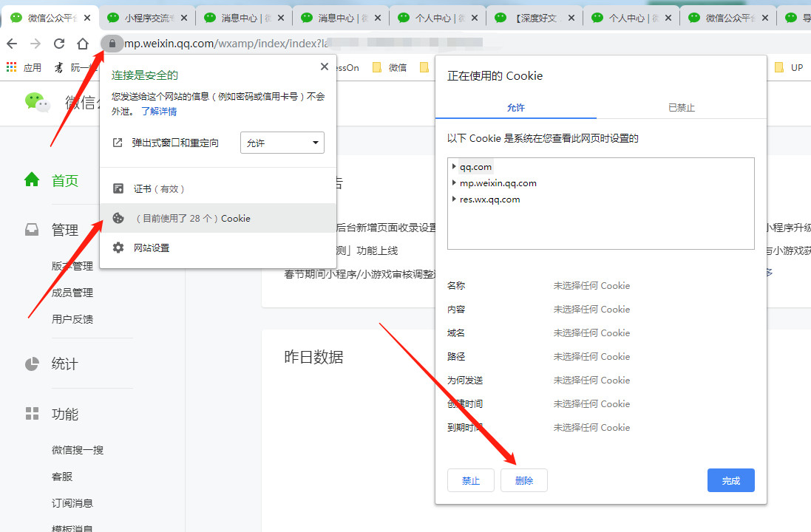Open 用户反馈 in the sidebar

click(72, 319)
